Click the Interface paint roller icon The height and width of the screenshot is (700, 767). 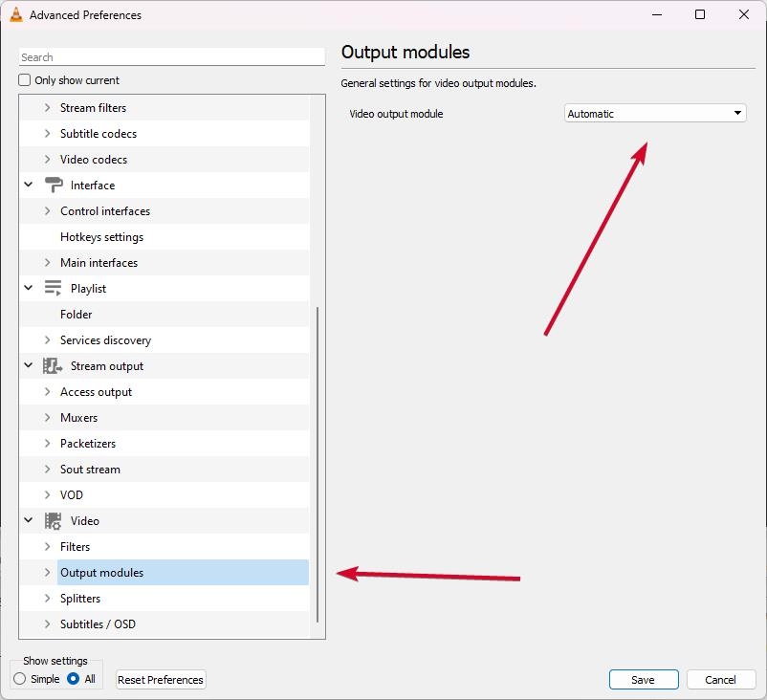point(54,185)
